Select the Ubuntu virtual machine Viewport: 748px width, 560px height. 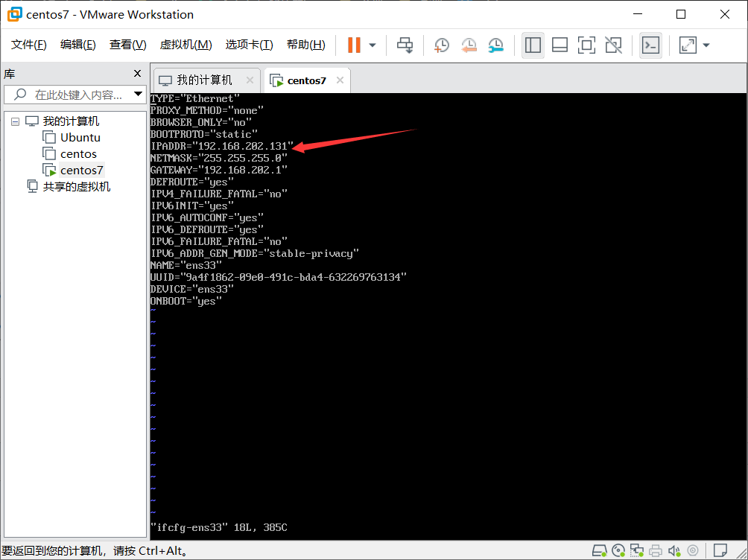[x=80, y=137]
